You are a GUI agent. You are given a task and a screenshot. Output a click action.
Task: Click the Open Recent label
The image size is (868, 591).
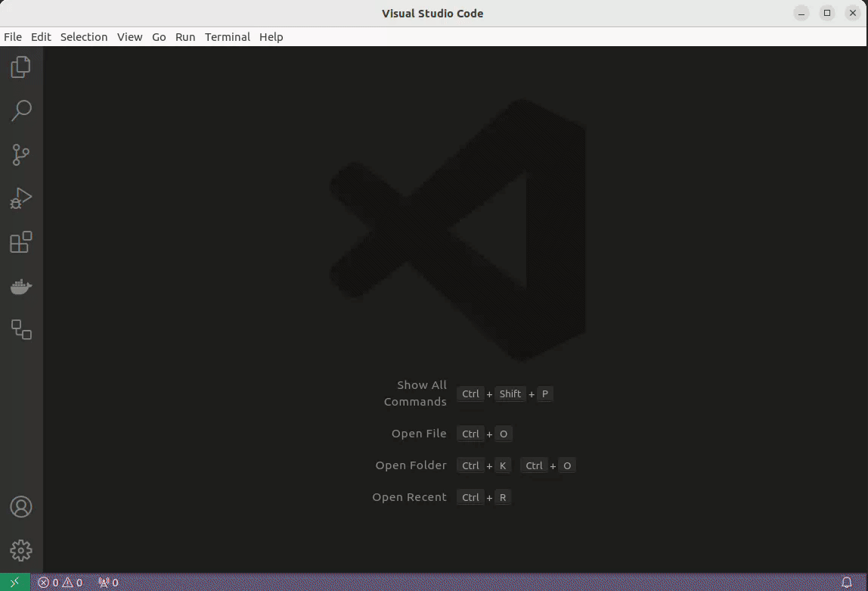(409, 497)
